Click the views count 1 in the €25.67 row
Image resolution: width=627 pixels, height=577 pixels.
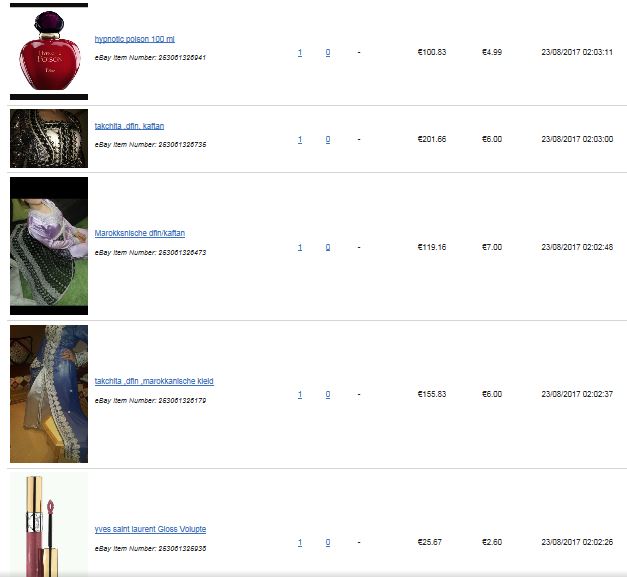300,543
